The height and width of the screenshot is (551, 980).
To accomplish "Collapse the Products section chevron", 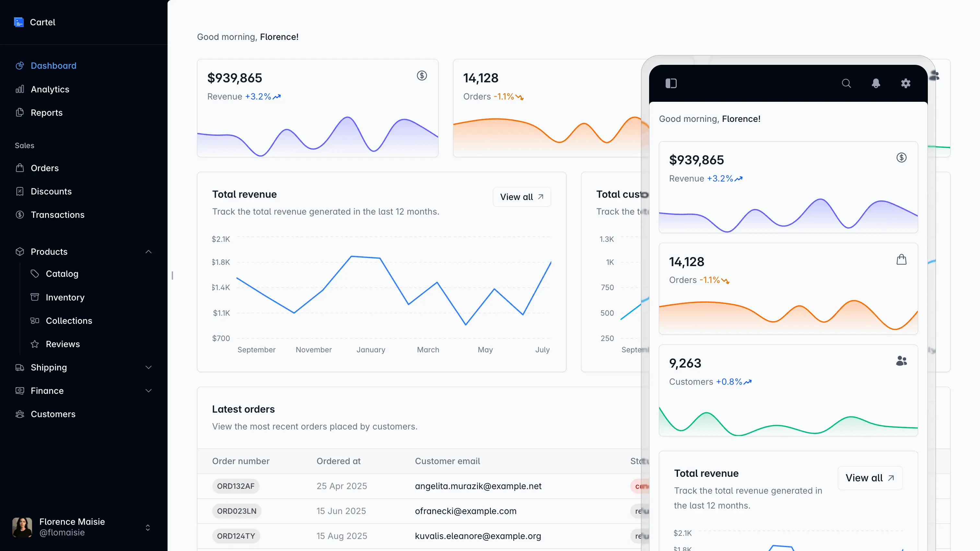I will coord(148,252).
